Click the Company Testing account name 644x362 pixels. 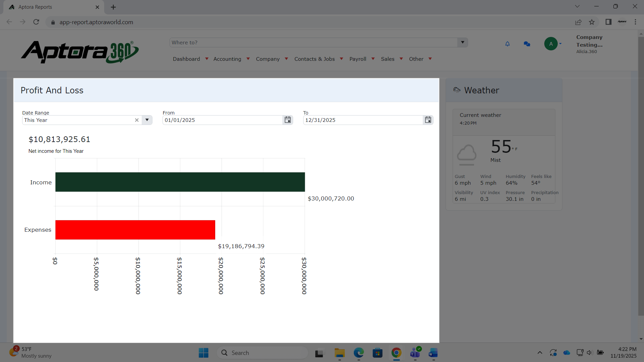pos(589,41)
